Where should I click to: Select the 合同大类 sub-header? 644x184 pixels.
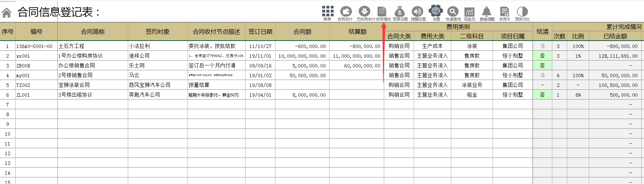tap(399, 36)
